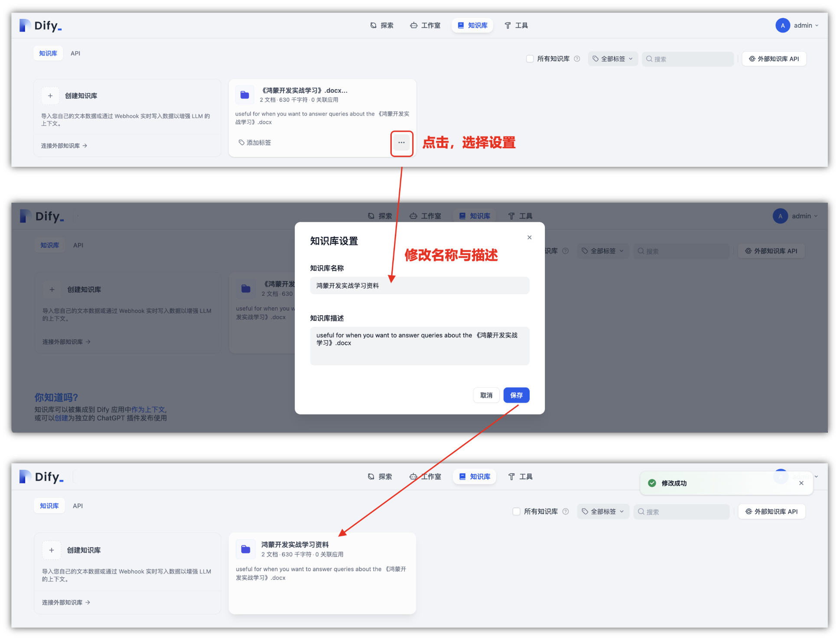This screenshot has width=840, height=642.
Task: Click the admin avatar icon at top
Action: pyautogui.click(x=782, y=26)
